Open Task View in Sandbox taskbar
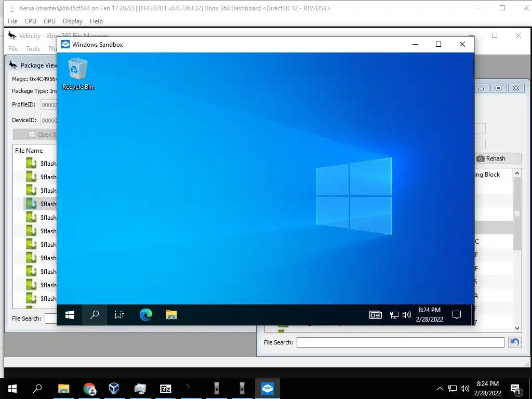Viewport: 532px width, 399px height. pyautogui.click(x=119, y=315)
